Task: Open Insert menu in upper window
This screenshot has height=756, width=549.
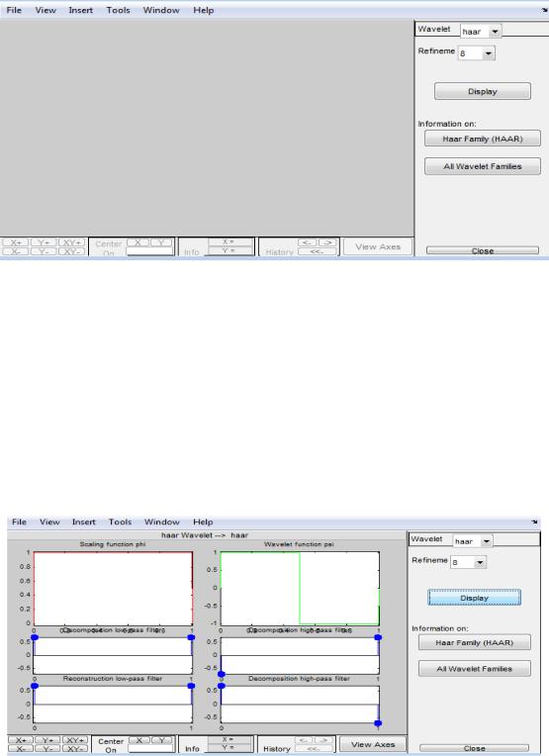Action: click(80, 10)
